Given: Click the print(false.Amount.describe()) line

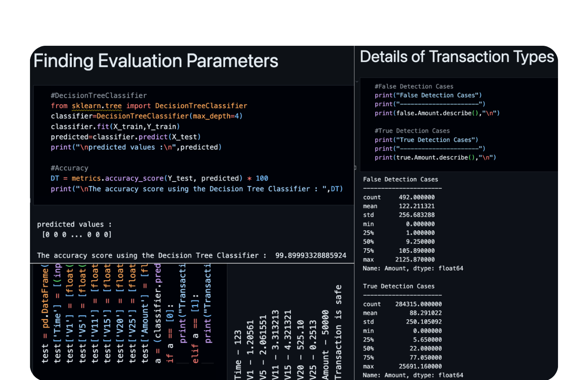Looking at the screenshot, I should tap(437, 113).
